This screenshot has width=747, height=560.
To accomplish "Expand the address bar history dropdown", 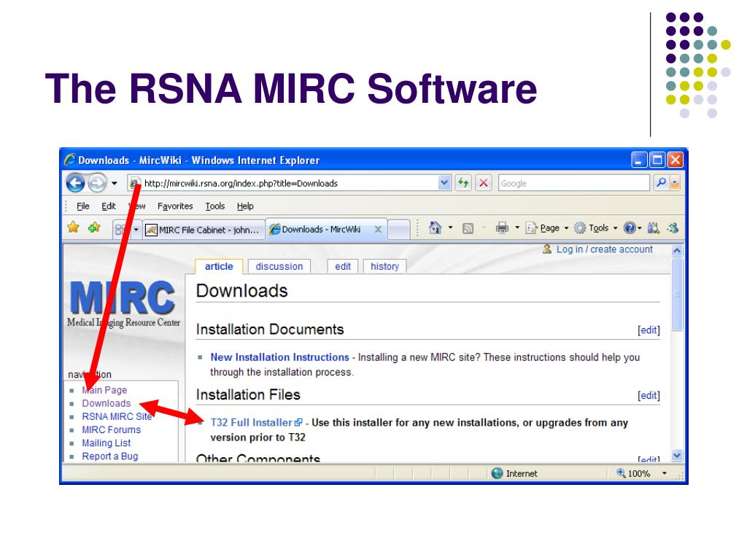I will [x=444, y=183].
